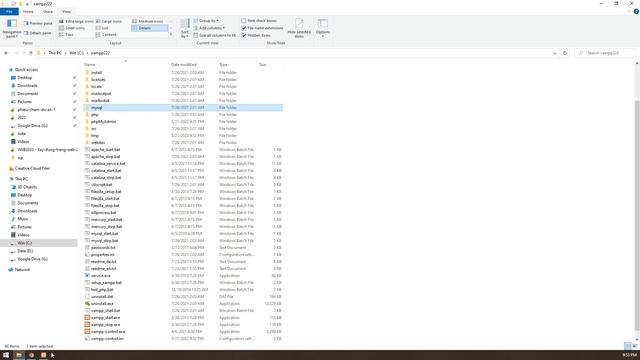Screen dimensions: 640x360
Task: Click the Search xampp222 field
Action: [x=605, y=53]
